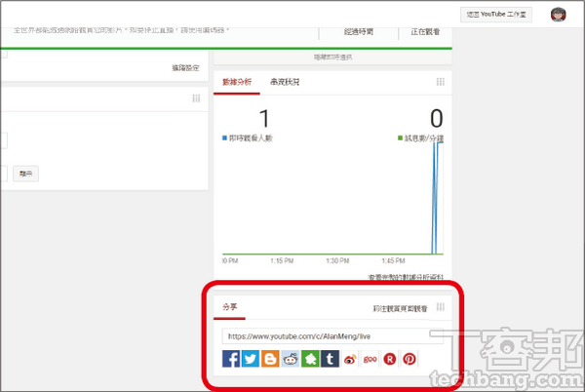Click the blue viewer spike in the chart
Image resolution: width=585 pixels, height=392 pixels.
(x=434, y=198)
